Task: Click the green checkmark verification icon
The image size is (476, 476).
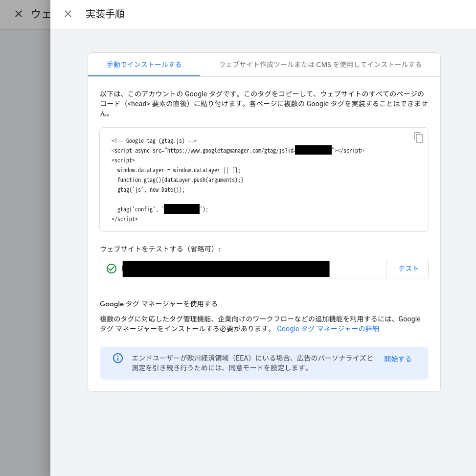Action: pyautogui.click(x=112, y=269)
